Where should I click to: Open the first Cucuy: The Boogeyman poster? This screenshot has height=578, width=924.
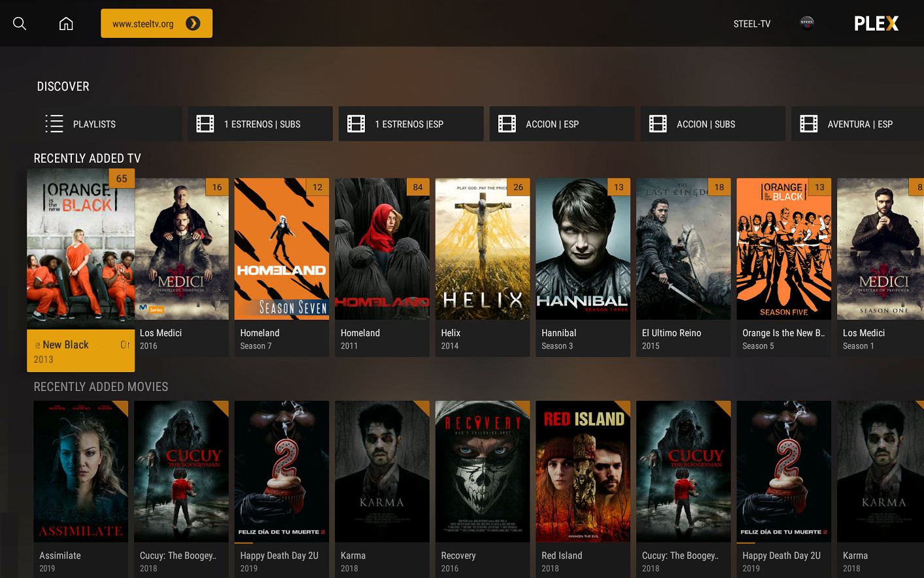(x=182, y=471)
